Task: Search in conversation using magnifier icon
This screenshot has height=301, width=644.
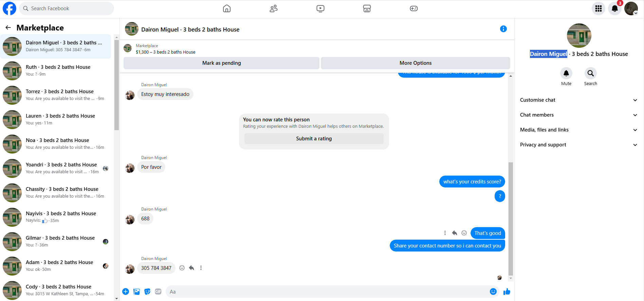Action: (x=591, y=73)
